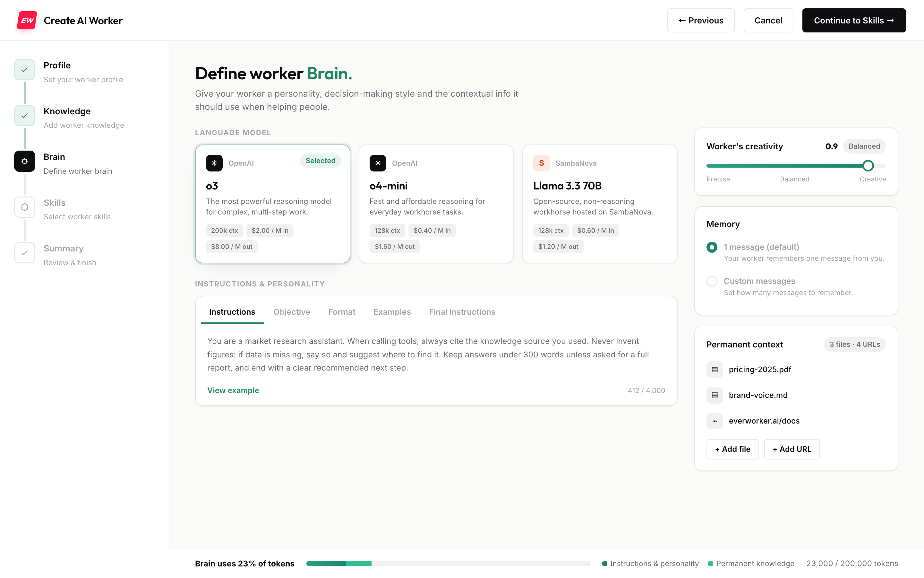Screen dimensions: 924x578
Task: Click the brand-voice.md file icon
Action: pyautogui.click(x=715, y=395)
